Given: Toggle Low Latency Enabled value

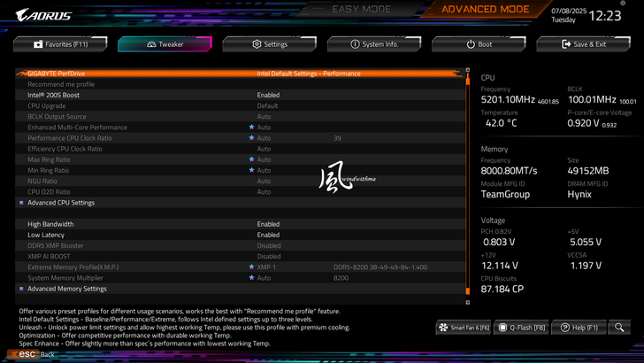Looking at the screenshot, I should (x=268, y=235).
